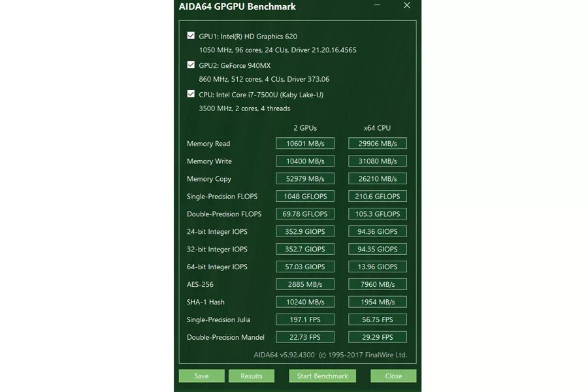
Task: Click the GPU1 details line with Driver 21.20.16.4565
Action: (278, 50)
